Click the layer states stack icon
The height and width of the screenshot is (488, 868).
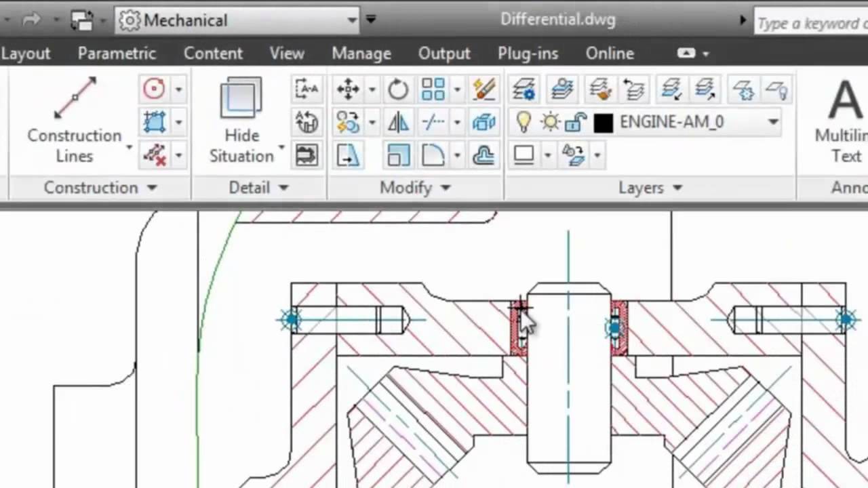562,89
